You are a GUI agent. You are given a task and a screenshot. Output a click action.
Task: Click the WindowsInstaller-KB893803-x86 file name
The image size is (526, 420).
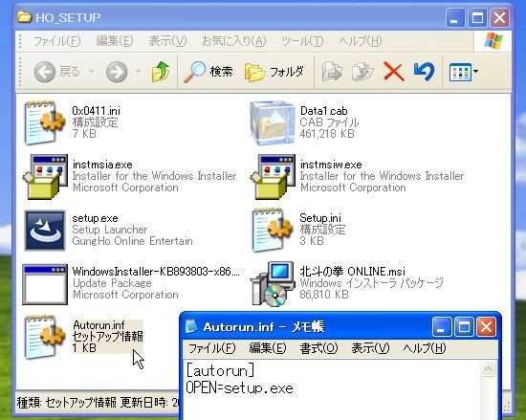(156, 271)
